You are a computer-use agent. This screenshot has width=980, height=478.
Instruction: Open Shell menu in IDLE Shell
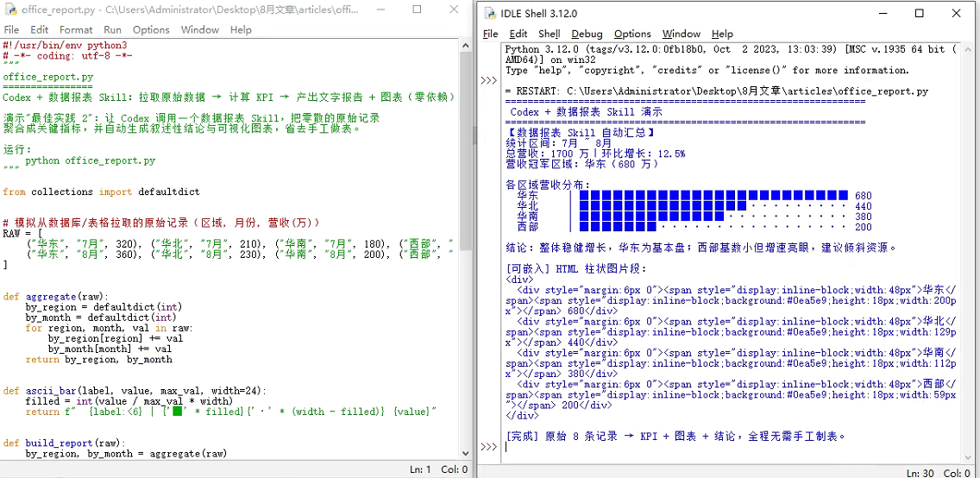coord(550,34)
